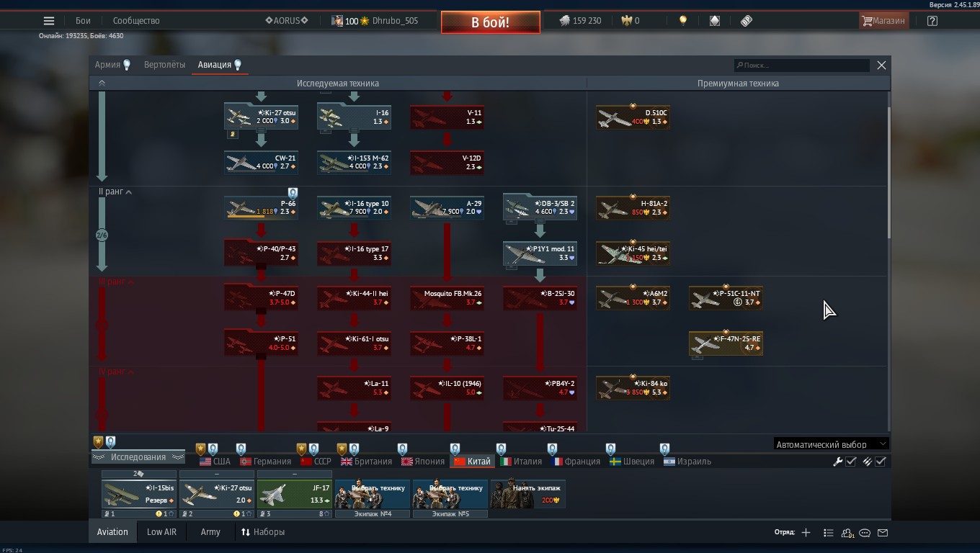This screenshot has width=980, height=553.
Task: Select the P1Y1 mod. 11 aircraft card
Action: [540, 253]
